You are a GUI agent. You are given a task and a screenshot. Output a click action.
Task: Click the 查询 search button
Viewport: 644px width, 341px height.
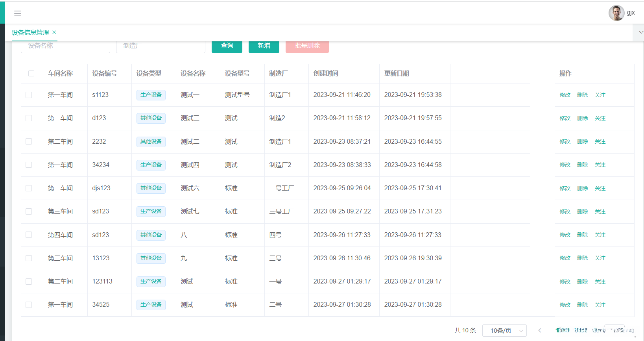pyautogui.click(x=227, y=46)
